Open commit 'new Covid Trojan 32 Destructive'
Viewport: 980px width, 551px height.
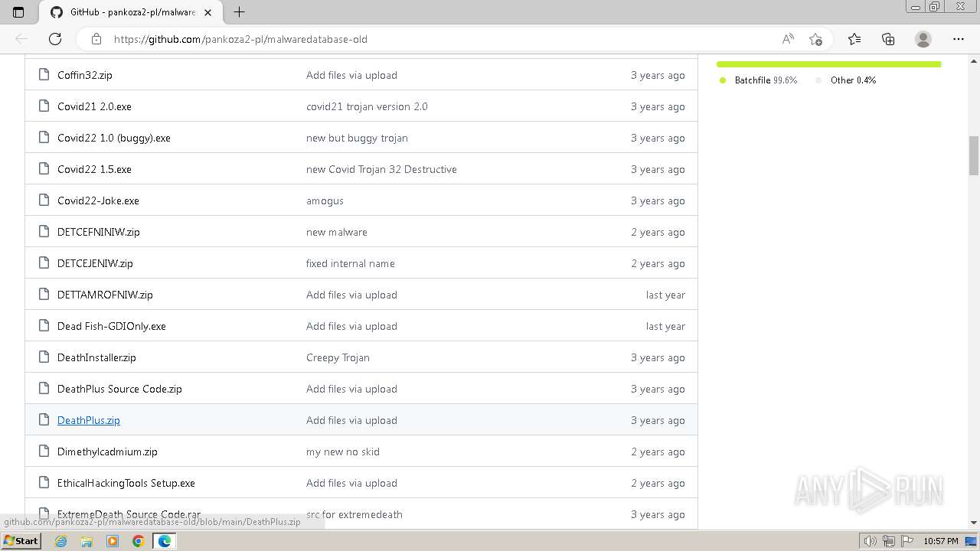tap(381, 169)
